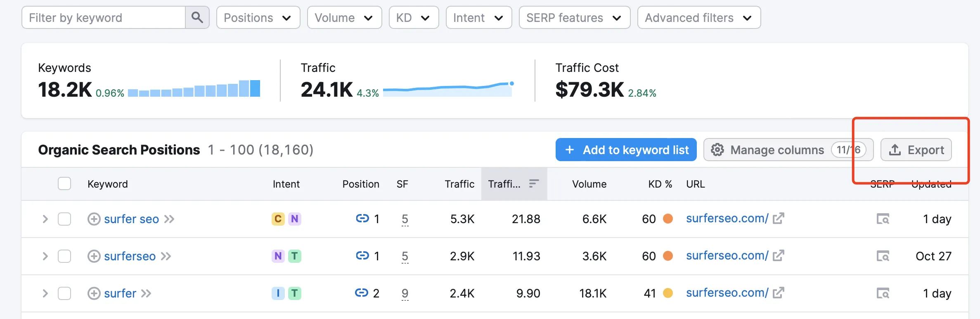The image size is (980, 319).
Task: Open the Volume filter dropdown
Action: point(344,17)
